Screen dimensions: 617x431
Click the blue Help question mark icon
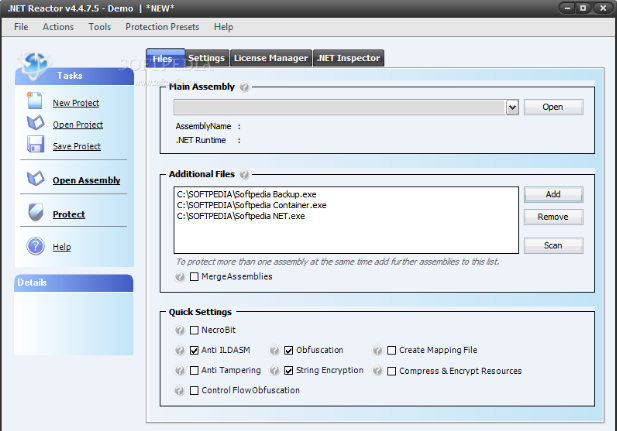coord(35,246)
